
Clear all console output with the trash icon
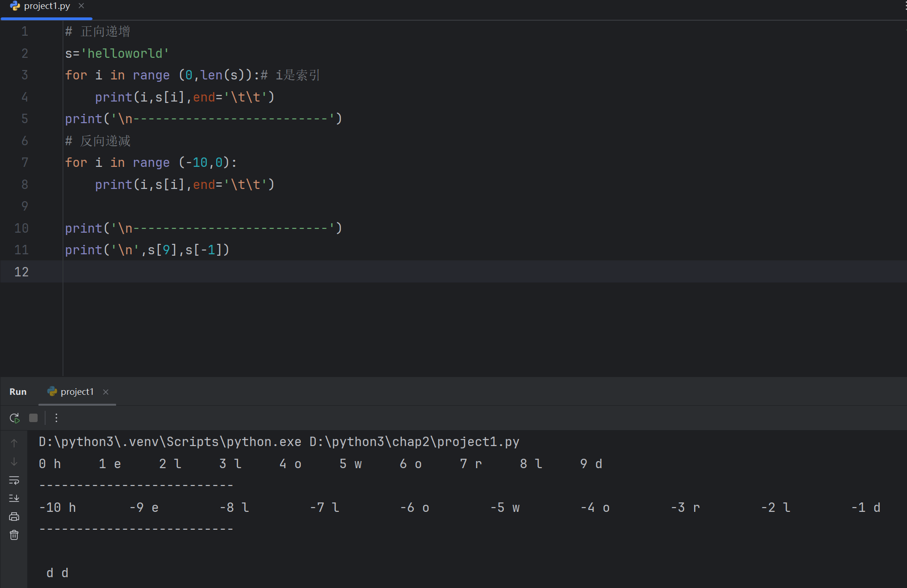[x=14, y=535]
